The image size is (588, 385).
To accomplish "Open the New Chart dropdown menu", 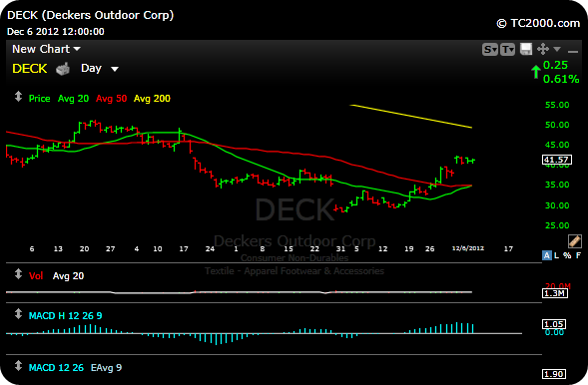I will coord(46,49).
